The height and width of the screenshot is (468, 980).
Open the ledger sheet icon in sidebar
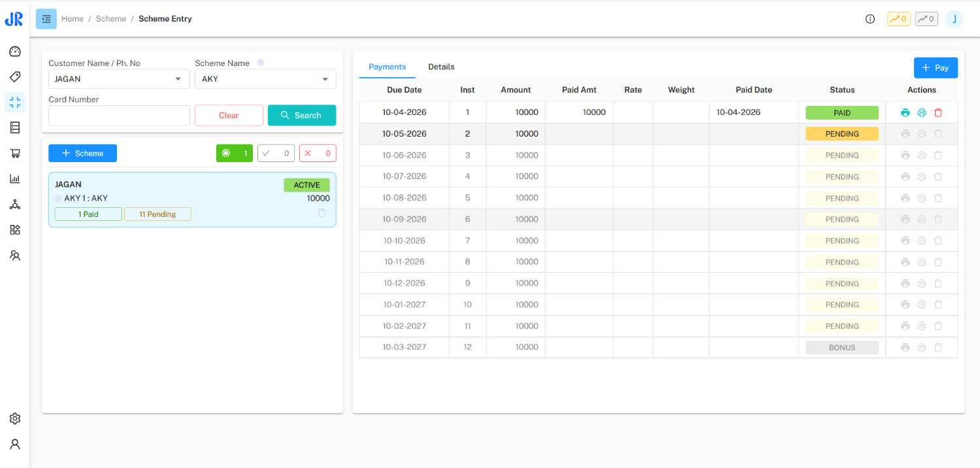(15, 128)
